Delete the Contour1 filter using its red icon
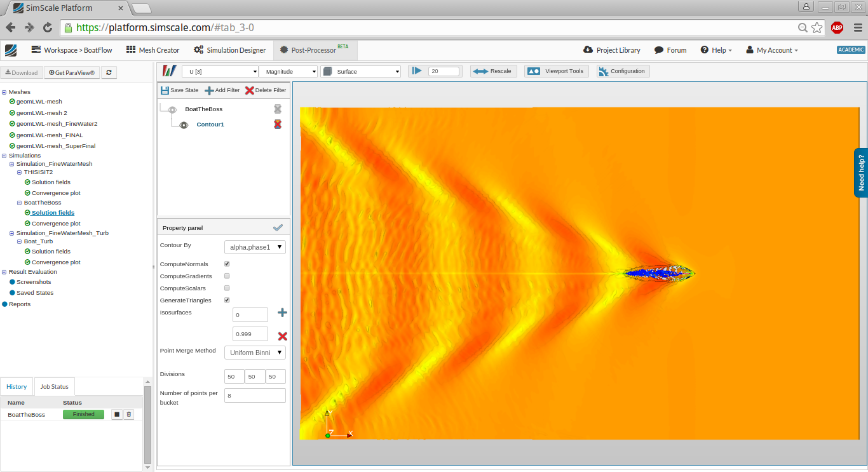868x472 pixels. [x=278, y=125]
